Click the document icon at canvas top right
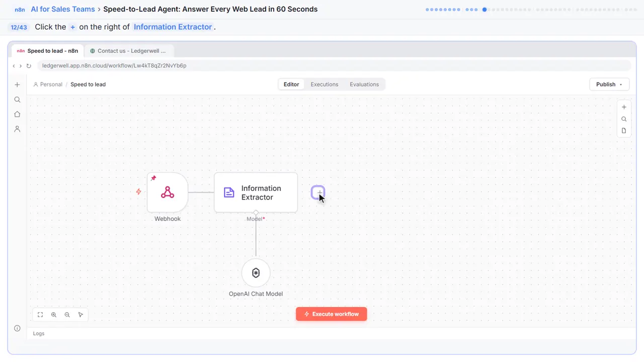 [624, 131]
